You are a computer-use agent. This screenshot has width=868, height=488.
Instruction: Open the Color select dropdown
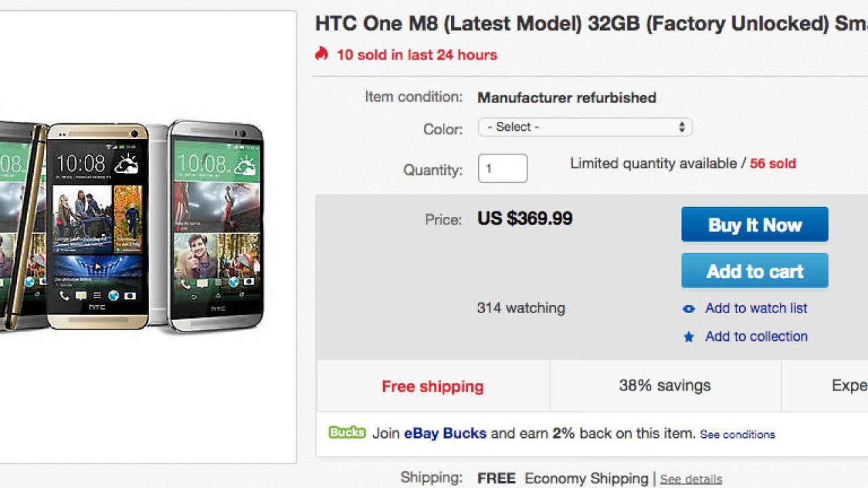tap(585, 127)
